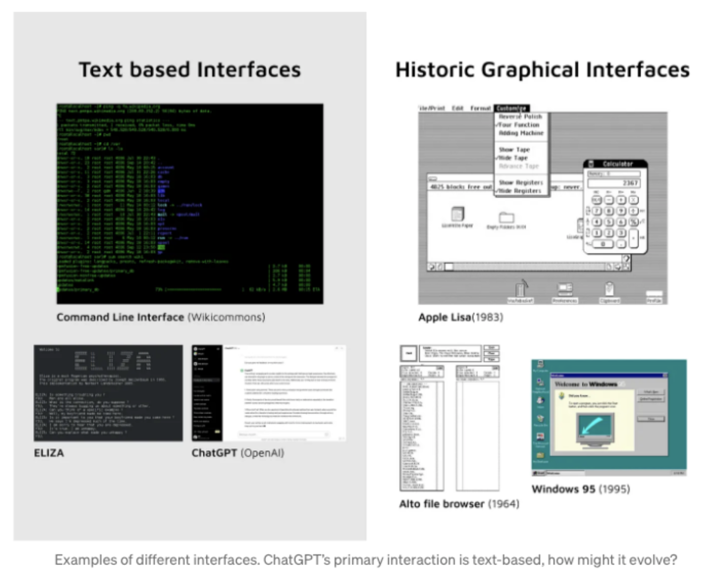
Task: Click the Network Neighborhood desktop icon
Action: tap(540, 383)
